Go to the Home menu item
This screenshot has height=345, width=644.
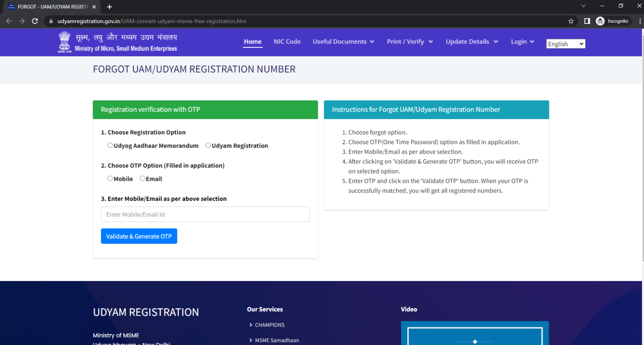click(252, 41)
